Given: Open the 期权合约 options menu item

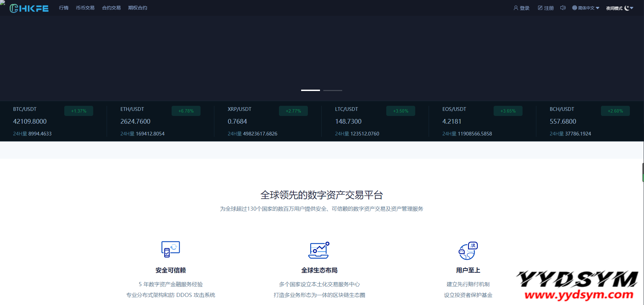Looking at the screenshot, I should pos(138,8).
